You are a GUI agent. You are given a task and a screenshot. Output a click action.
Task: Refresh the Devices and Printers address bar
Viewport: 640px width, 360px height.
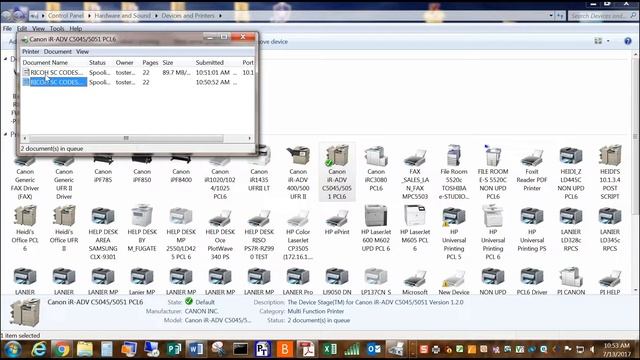(x=560, y=16)
